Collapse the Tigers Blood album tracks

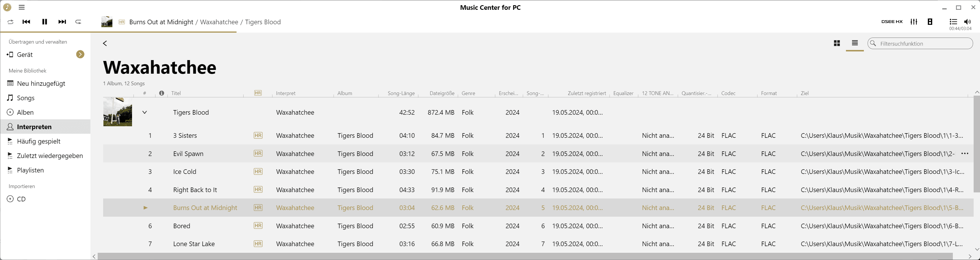(x=144, y=112)
